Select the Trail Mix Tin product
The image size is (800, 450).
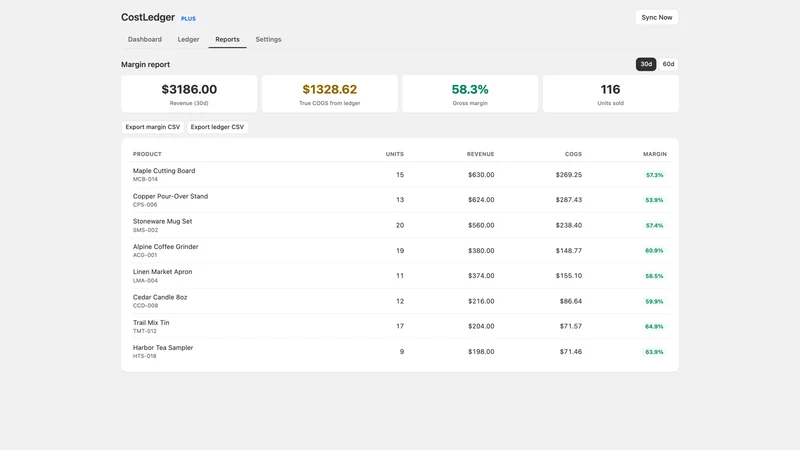tap(151, 322)
